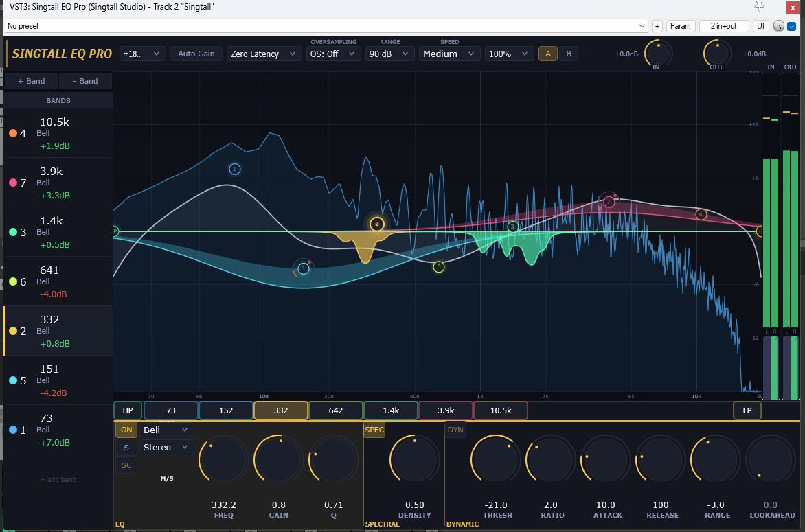Select band node 5 on the EQ graph
This screenshot has height=532, width=805.
(304, 268)
